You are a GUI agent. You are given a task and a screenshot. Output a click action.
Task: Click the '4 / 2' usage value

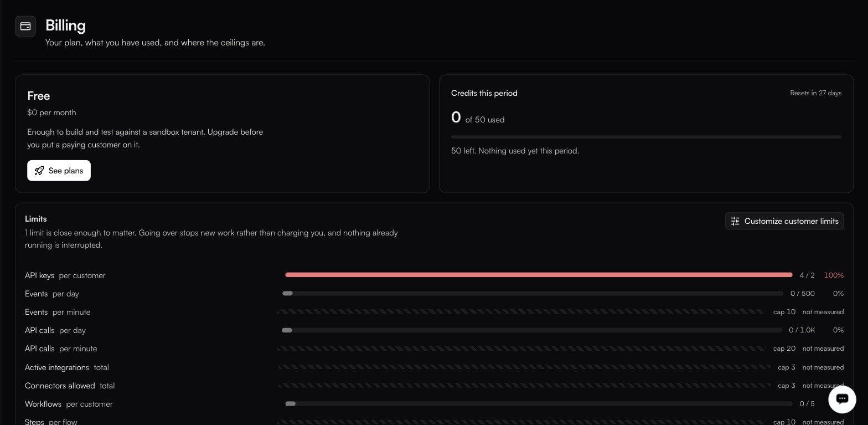tap(807, 275)
